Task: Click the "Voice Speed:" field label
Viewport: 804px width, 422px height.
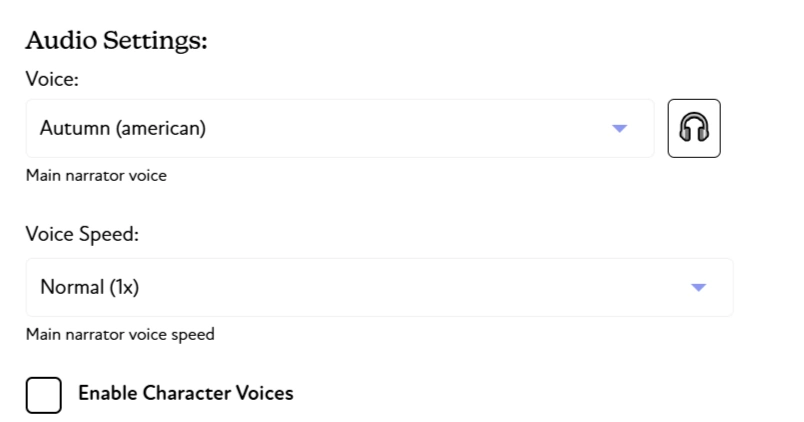Action: [x=82, y=235]
